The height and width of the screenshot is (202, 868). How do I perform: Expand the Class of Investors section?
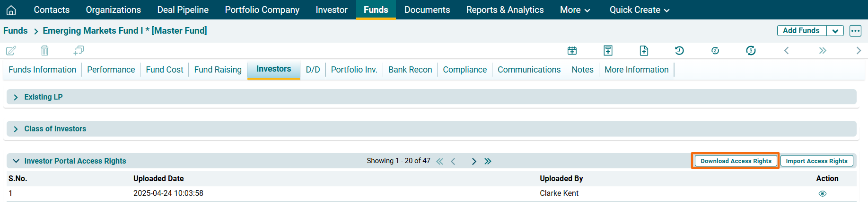tap(16, 129)
